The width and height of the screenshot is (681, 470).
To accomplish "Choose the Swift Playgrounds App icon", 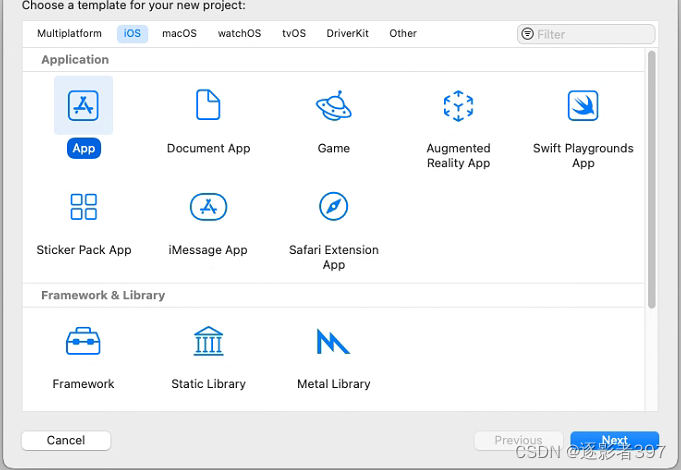I will [583, 106].
